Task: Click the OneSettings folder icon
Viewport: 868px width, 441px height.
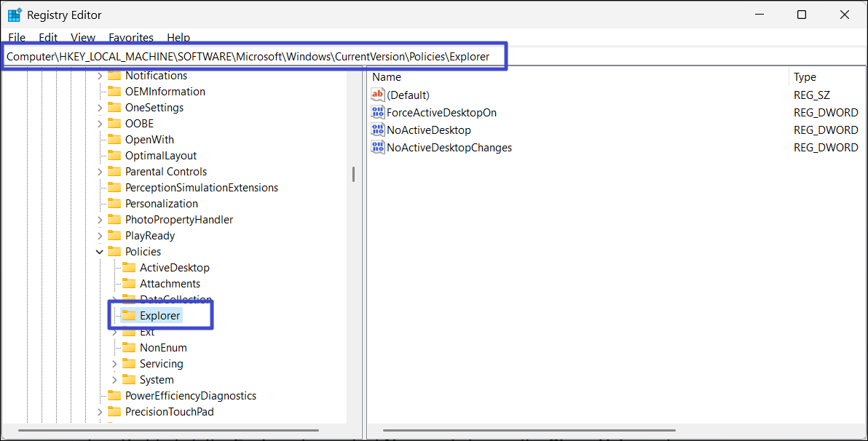Action: pyautogui.click(x=114, y=108)
